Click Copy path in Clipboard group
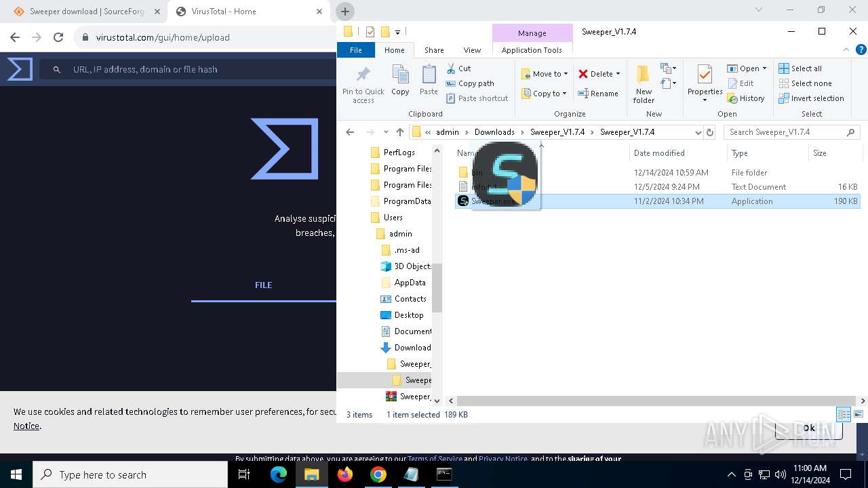The image size is (868, 488). (470, 83)
